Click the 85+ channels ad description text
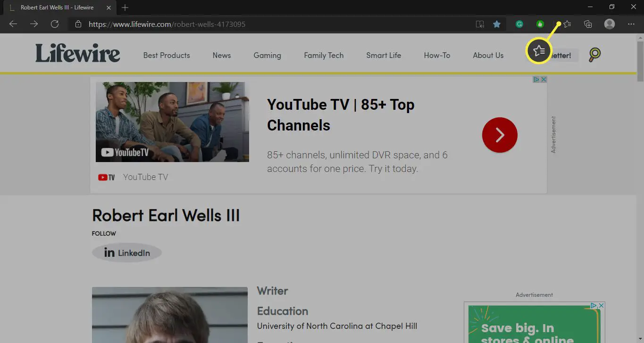The height and width of the screenshot is (343, 644). pos(357,162)
